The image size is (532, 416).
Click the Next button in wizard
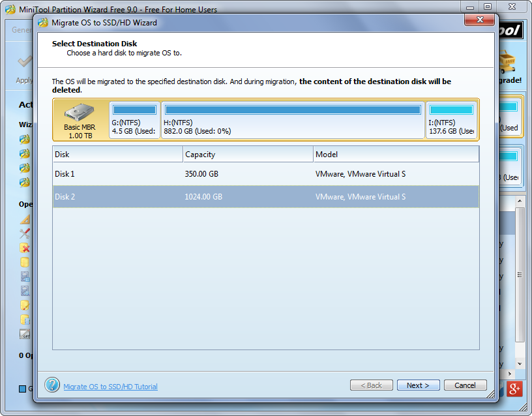coord(418,385)
